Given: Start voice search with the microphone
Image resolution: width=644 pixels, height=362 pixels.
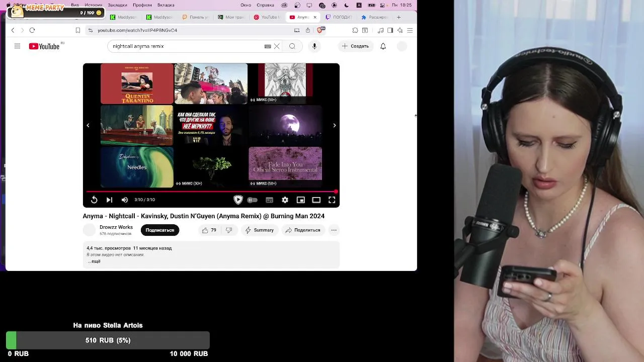Looking at the screenshot, I should click(x=314, y=46).
